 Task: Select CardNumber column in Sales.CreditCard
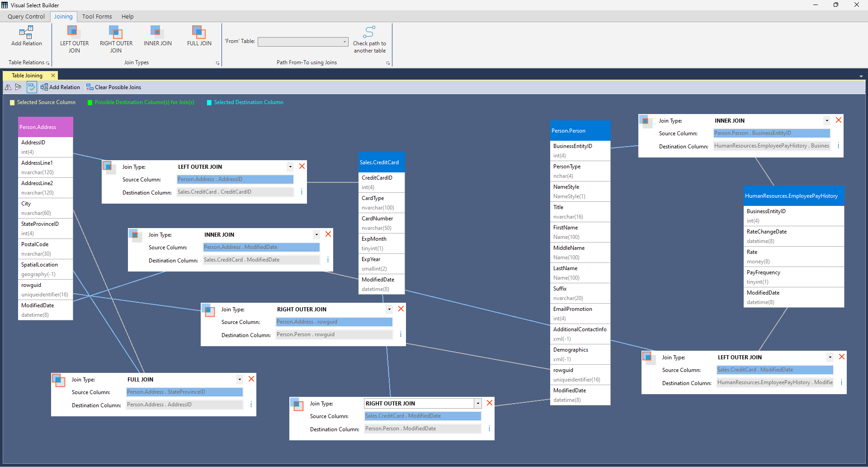382,223
